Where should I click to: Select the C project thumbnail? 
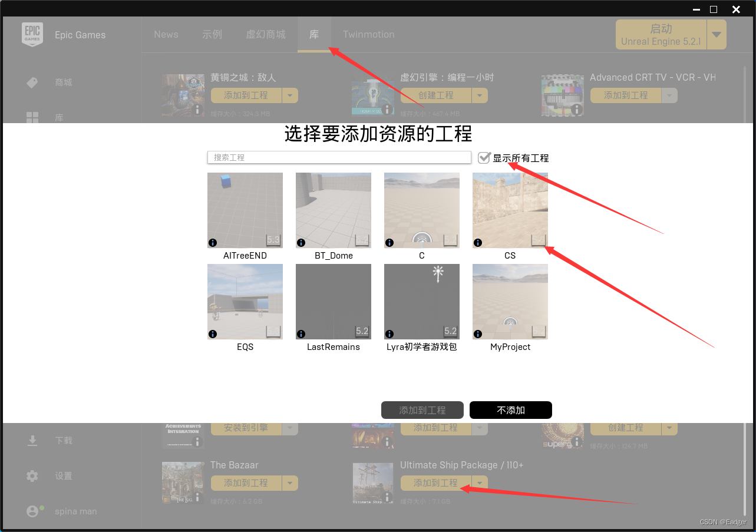click(422, 210)
